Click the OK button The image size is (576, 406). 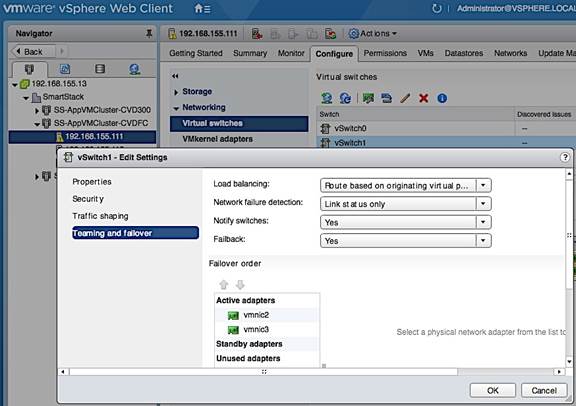click(493, 391)
